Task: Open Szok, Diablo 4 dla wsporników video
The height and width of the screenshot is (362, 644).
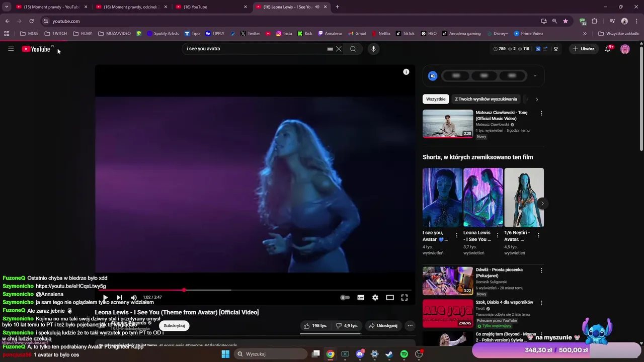Action: [x=448, y=313]
